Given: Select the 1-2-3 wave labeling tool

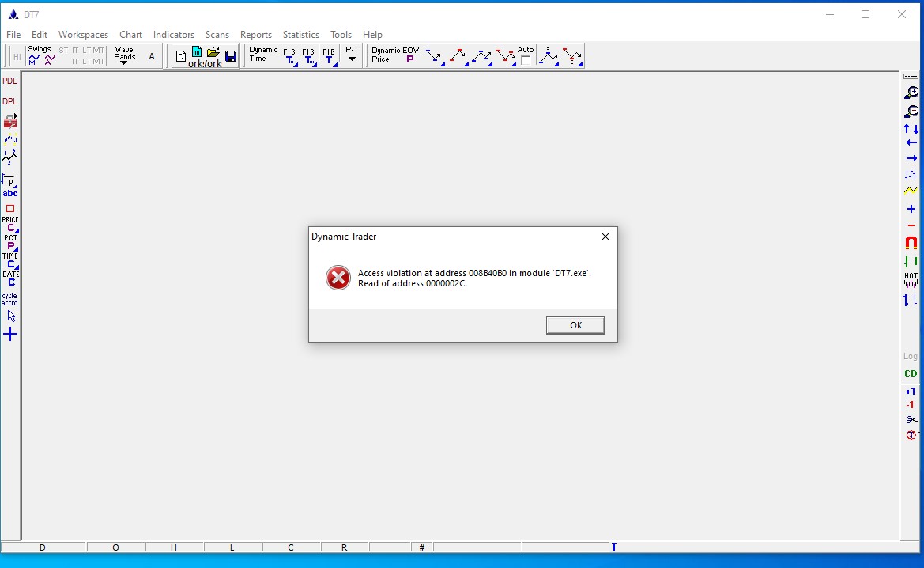Looking at the screenshot, I should point(9,157).
